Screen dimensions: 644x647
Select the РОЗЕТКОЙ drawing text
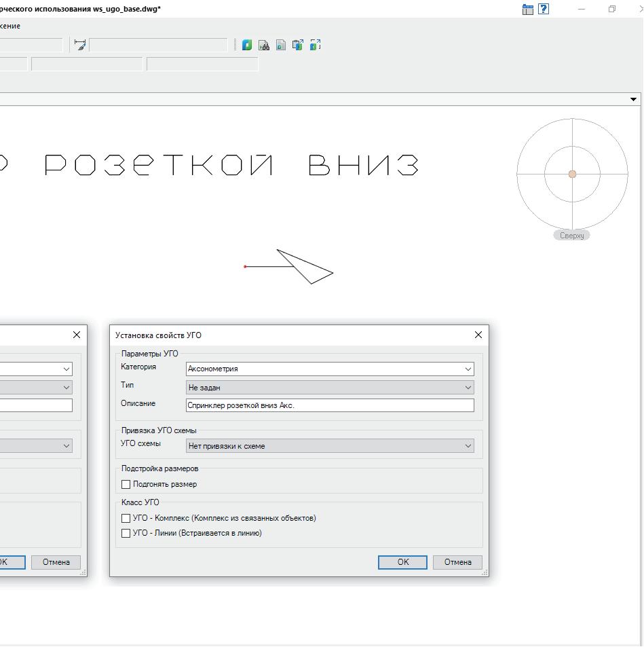[158, 165]
